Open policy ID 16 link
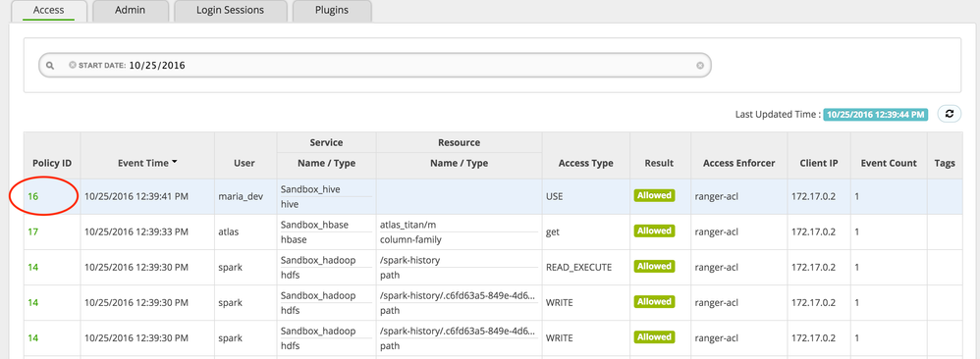This screenshot has height=359, width=980. tap(33, 196)
